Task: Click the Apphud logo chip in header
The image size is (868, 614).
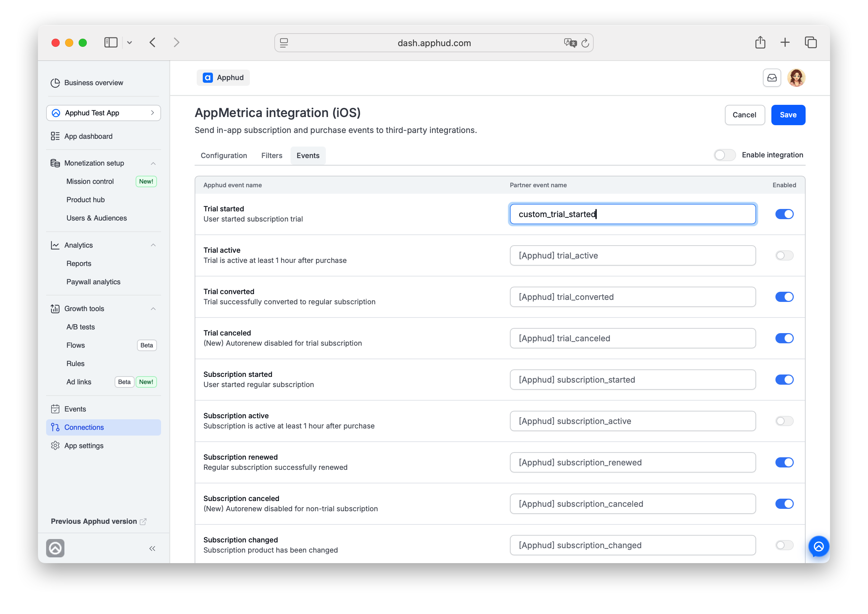Action: 223,78
